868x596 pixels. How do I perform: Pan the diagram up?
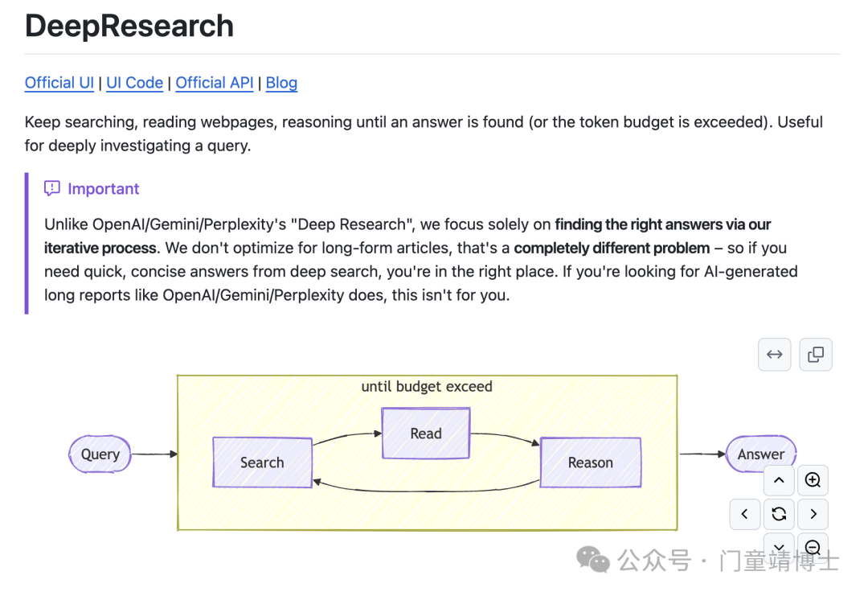click(779, 480)
